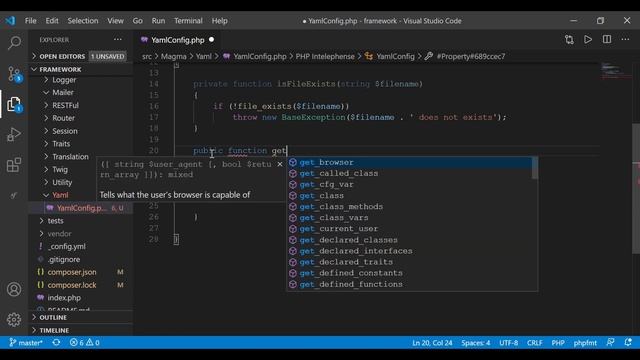Open the Extensions view
Screen dimensions: 640x360
(14, 165)
